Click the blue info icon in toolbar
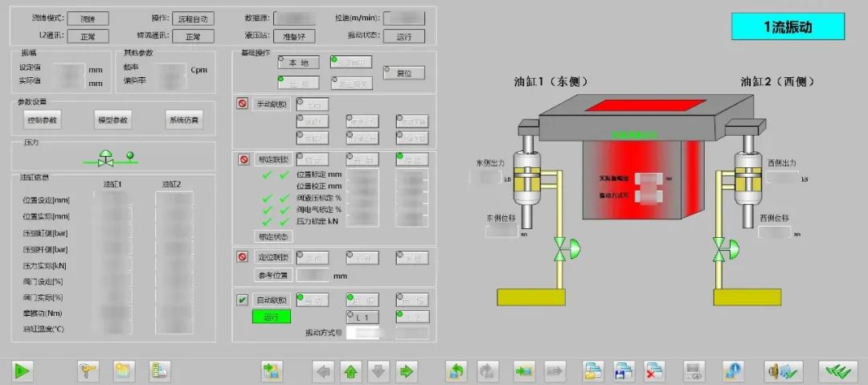This screenshot has height=385, width=868. tap(732, 371)
